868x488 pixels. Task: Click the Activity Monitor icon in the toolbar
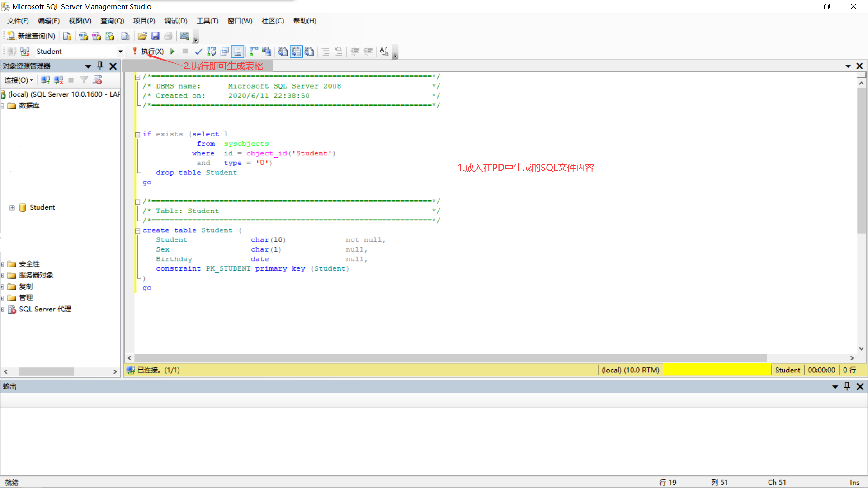click(x=184, y=36)
